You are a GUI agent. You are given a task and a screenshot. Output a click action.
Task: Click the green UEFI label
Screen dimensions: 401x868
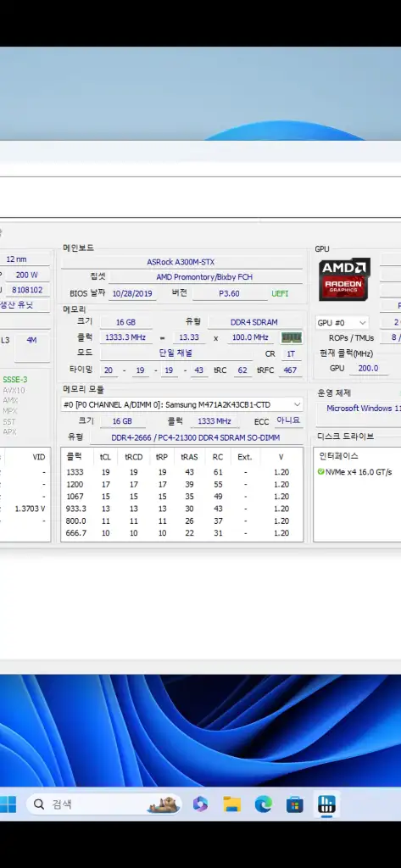coord(280,293)
